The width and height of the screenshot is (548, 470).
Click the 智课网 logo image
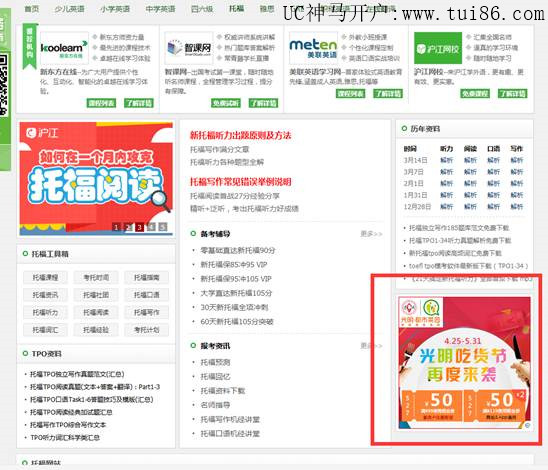click(189, 48)
